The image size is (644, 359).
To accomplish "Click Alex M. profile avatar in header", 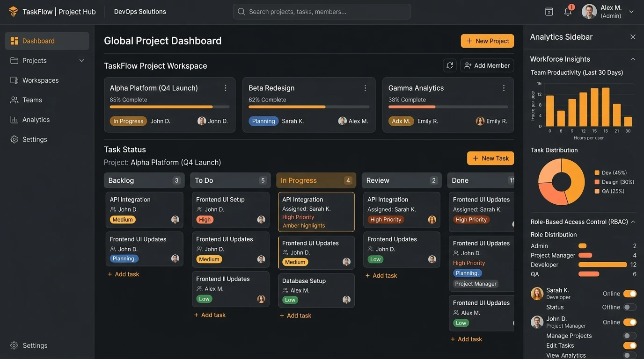I will tap(589, 12).
